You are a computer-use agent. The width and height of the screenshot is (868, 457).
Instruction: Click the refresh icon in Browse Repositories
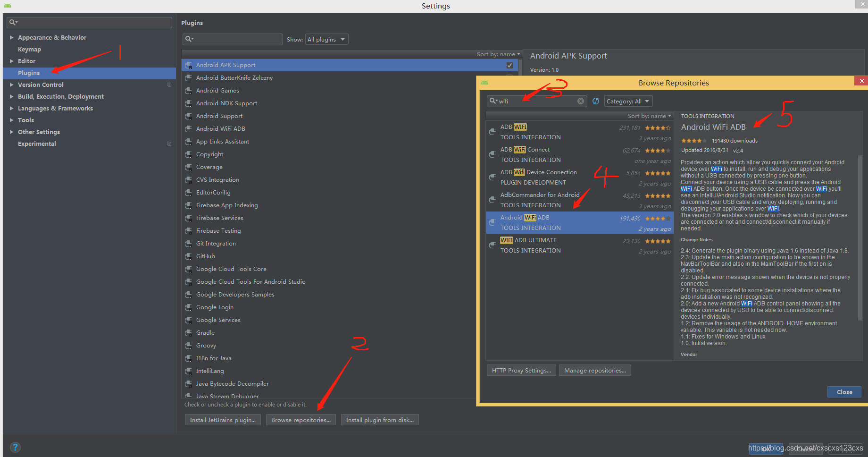coord(596,101)
